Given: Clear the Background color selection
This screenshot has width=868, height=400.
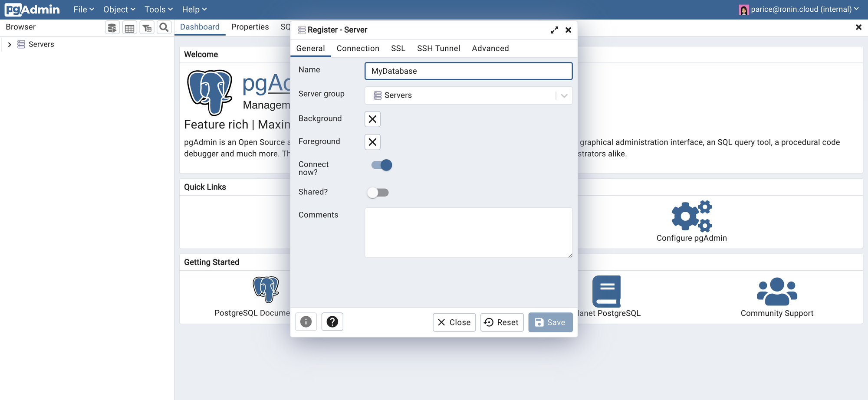Looking at the screenshot, I should (x=372, y=119).
